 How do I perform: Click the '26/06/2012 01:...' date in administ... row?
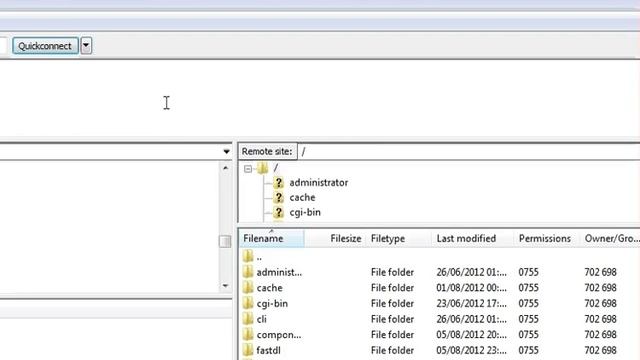tap(471, 272)
